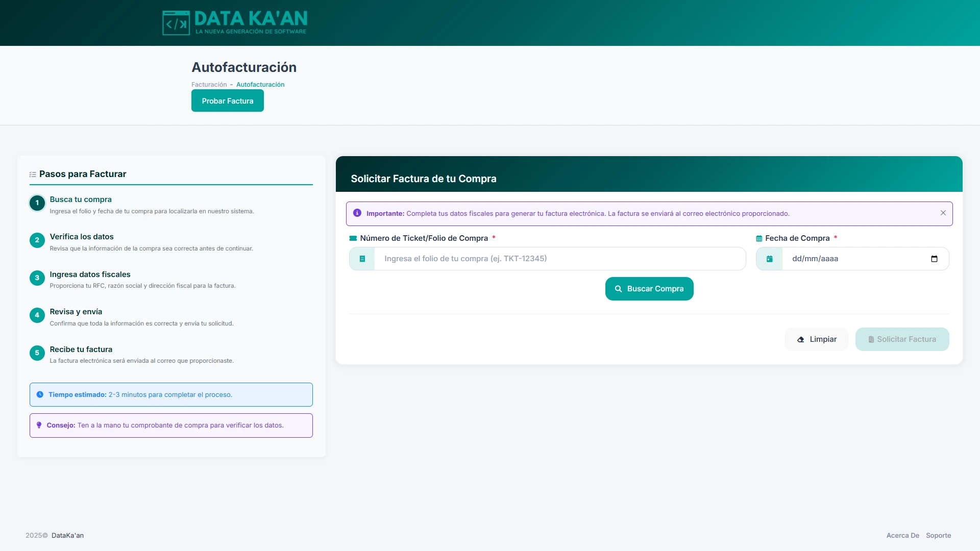The height and width of the screenshot is (551, 980).
Task: Click the calendar icon inside Fecha de Compra field
Action: 769,259
